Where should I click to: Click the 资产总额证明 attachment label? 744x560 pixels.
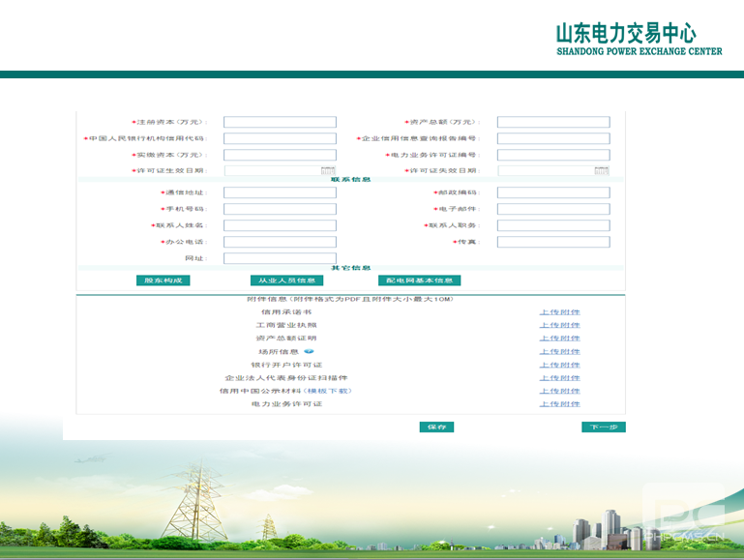click(x=286, y=339)
